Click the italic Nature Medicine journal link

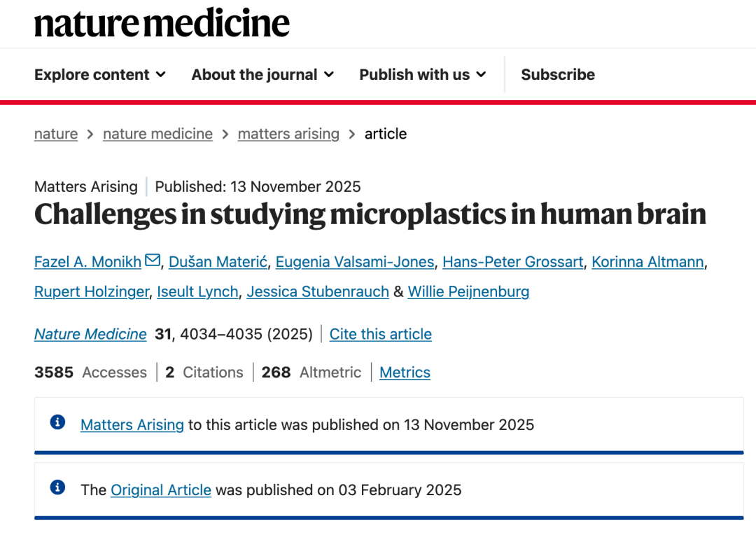(90, 334)
